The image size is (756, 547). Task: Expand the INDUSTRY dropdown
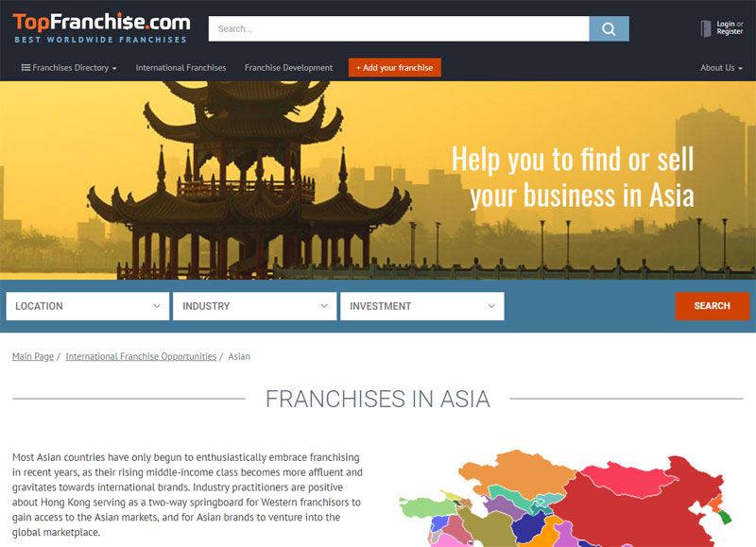point(254,306)
